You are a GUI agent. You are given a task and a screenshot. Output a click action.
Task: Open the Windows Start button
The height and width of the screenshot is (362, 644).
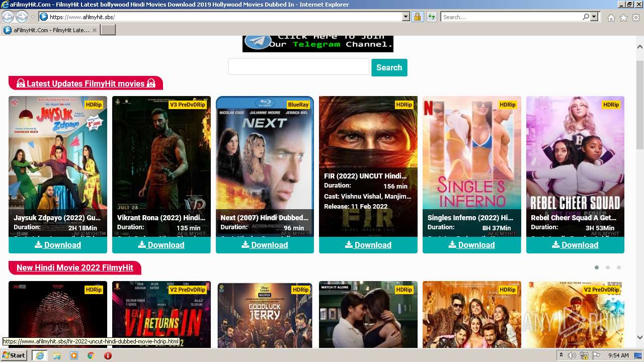tap(14, 355)
